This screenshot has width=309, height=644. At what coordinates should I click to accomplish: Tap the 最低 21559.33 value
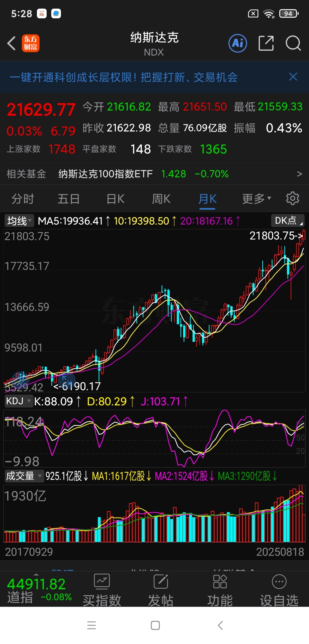280,107
